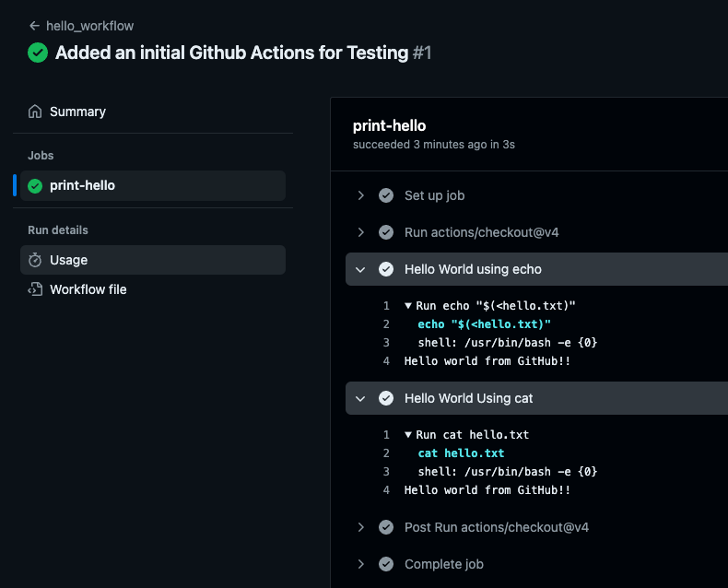Viewport: 728px width, 588px height.
Task: Collapse the Run echo command group triangle
Action: point(408,306)
